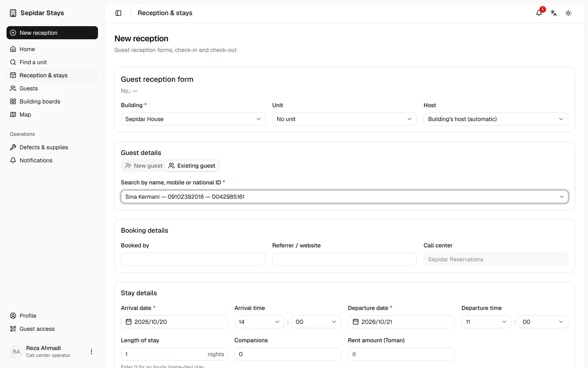The width and height of the screenshot is (588, 368).
Task: Switch to New guest tab
Action: (x=144, y=166)
